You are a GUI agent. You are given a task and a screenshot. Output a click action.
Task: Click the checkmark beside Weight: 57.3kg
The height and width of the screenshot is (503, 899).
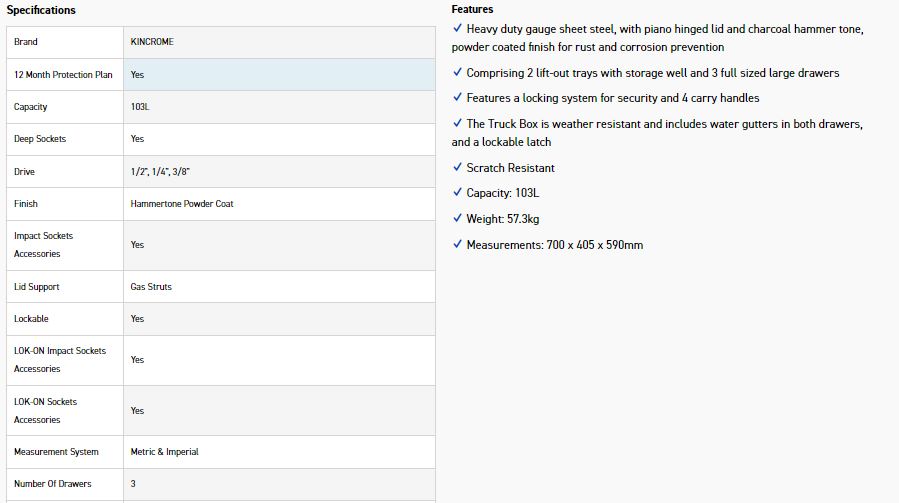click(457, 219)
